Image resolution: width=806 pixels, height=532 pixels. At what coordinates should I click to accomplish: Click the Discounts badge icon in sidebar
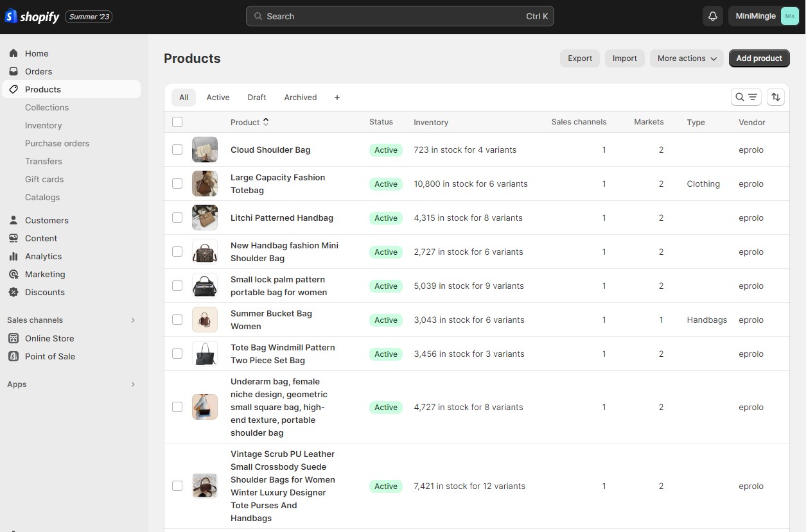[x=13, y=292]
